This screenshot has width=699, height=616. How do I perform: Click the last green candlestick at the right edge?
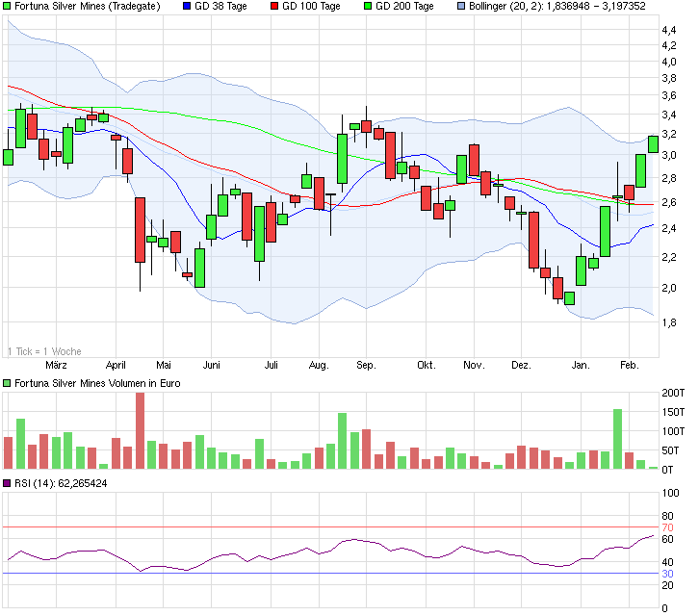[653, 143]
